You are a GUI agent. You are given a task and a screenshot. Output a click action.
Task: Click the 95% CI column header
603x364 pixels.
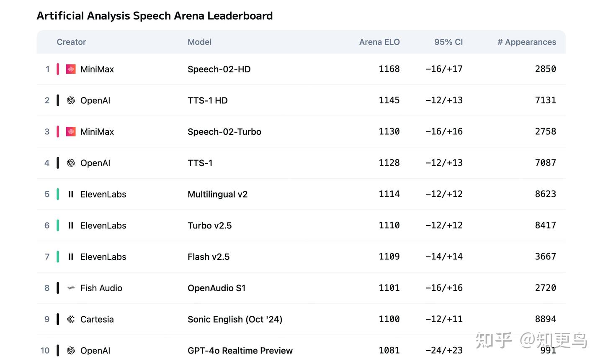(448, 42)
